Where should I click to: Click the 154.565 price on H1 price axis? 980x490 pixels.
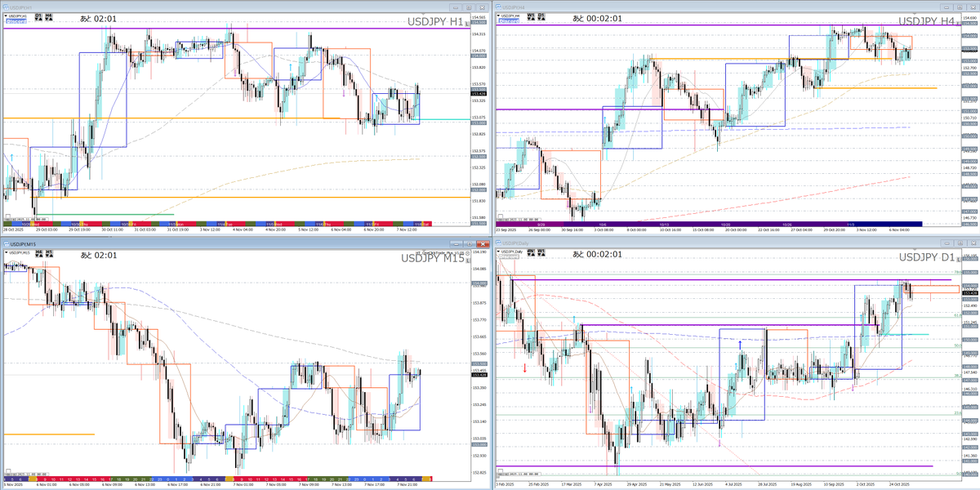pyautogui.click(x=479, y=17)
